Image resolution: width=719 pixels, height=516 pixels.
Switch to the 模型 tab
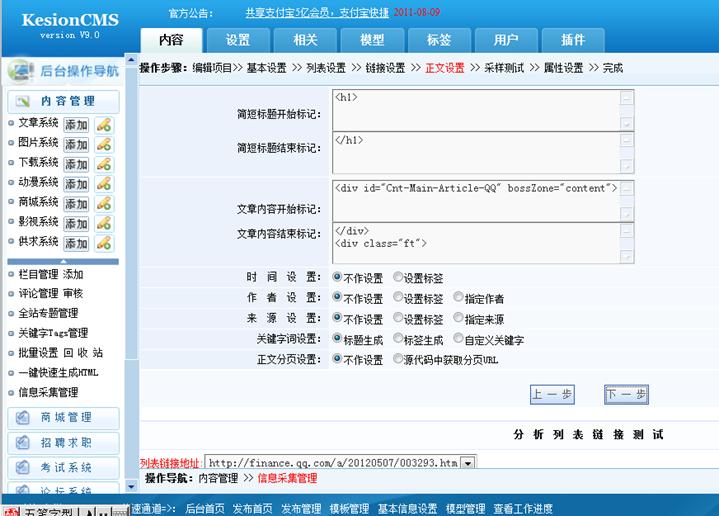[372, 40]
